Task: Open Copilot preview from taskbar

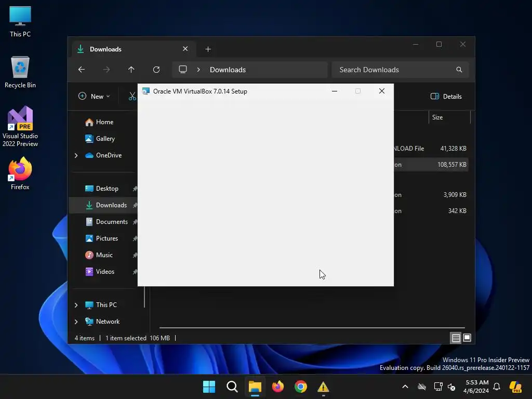Action: click(515, 387)
